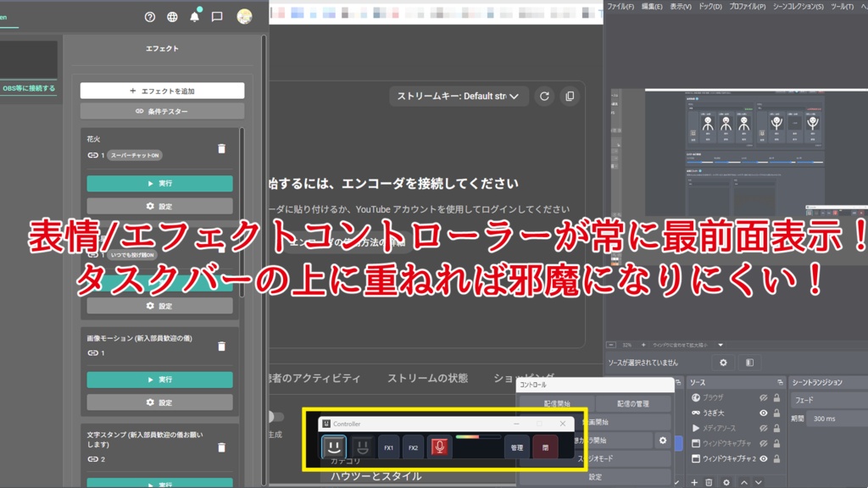
Task: Zoom in OBS preview with plus button
Action: (643, 345)
